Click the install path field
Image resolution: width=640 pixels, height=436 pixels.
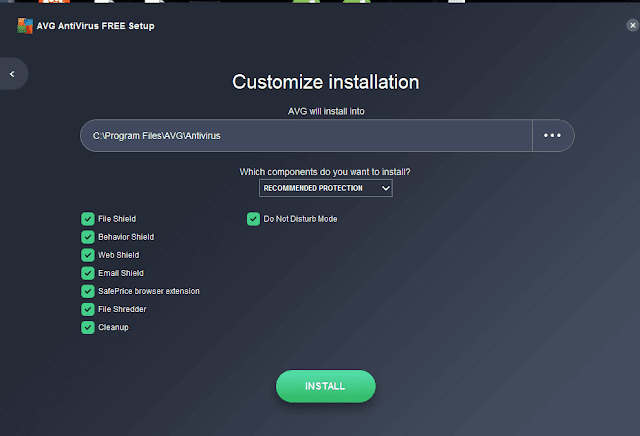coord(306,136)
